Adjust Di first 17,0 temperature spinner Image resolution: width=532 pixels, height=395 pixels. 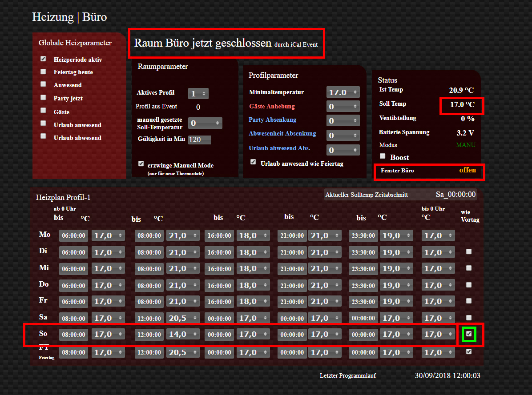pos(108,252)
